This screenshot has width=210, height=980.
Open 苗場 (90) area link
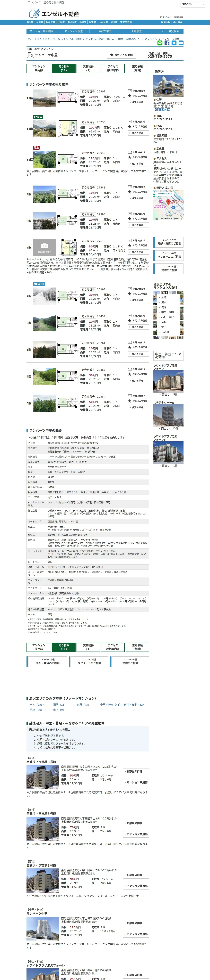36,710
